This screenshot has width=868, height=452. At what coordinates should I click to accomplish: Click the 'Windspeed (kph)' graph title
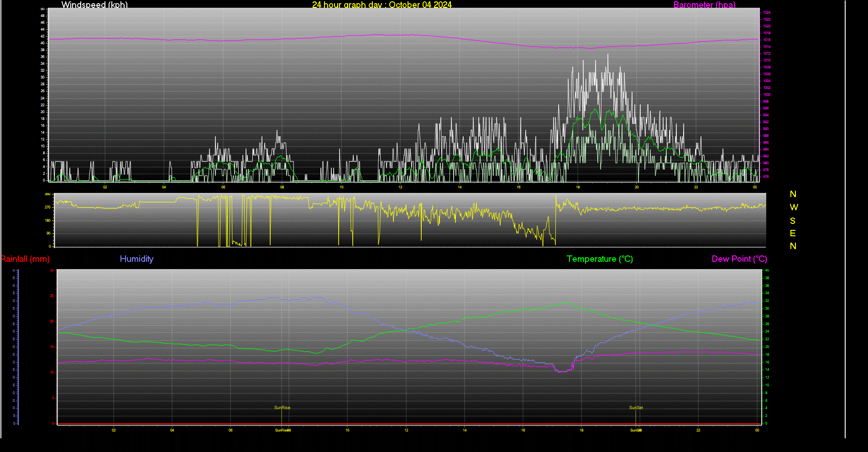[94, 5]
